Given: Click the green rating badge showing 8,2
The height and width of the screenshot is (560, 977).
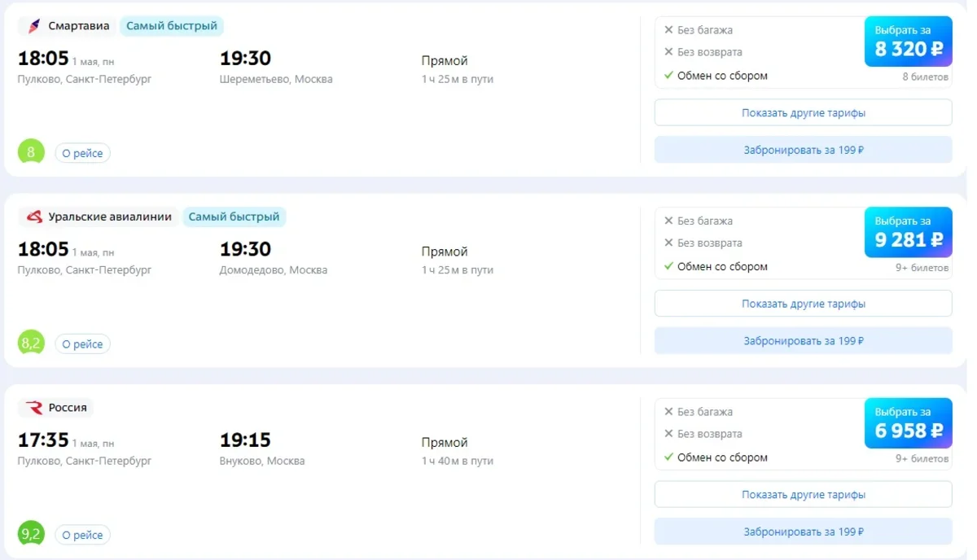Looking at the screenshot, I should click(x=31, y=343).
